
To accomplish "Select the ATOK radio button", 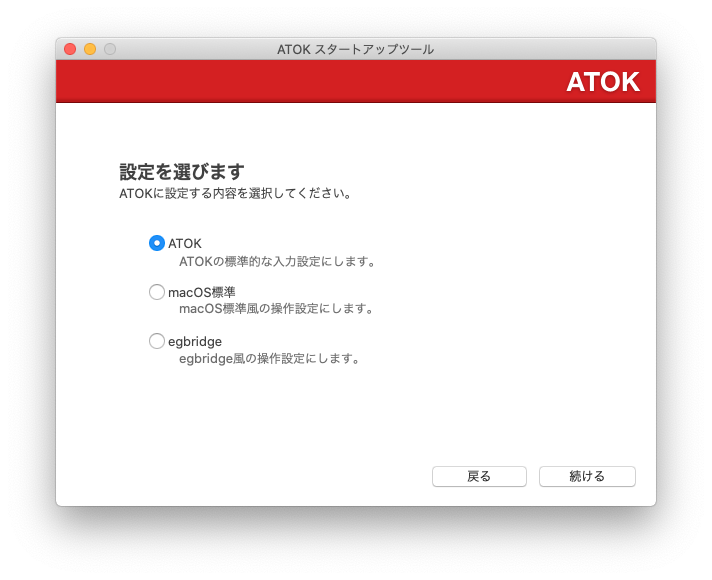I will click(157, 243).
